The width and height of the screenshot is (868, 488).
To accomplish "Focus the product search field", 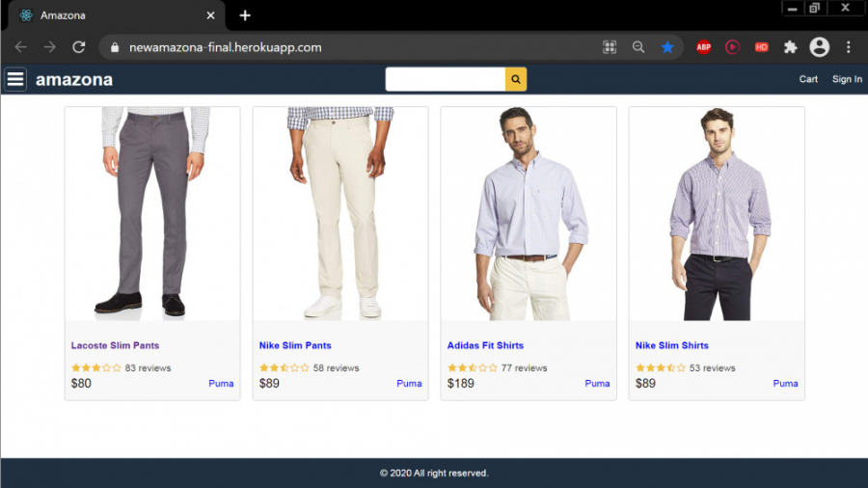I will 445,79.
